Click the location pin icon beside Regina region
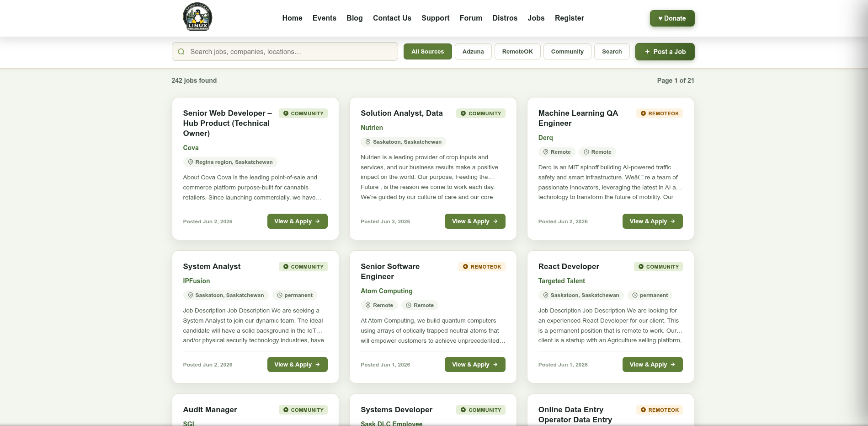Image resolution: width=868 pixels, height=426 pixels. (x=191, y=162)
